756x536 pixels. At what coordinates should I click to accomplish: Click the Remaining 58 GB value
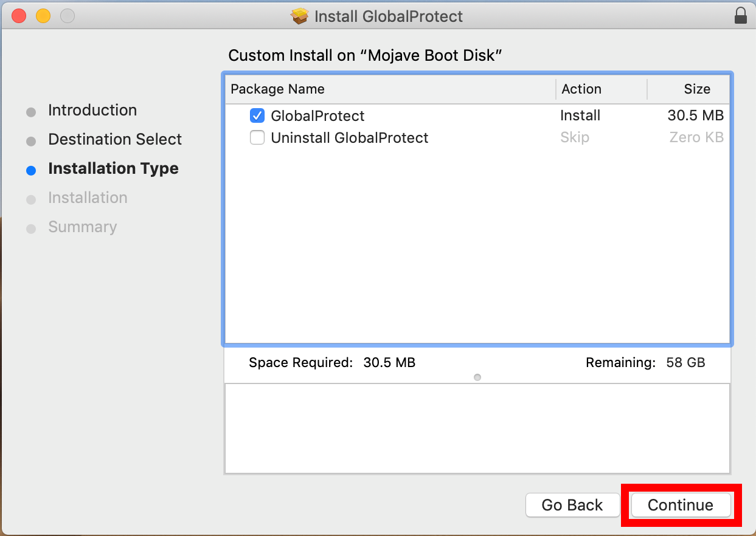tap(686, 363)
